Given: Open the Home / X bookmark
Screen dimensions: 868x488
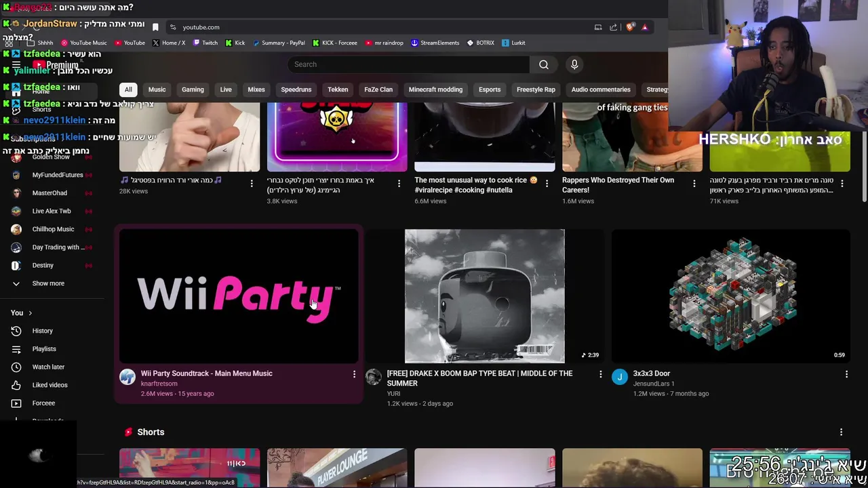Looking at the screenshot, I should 169,43.
